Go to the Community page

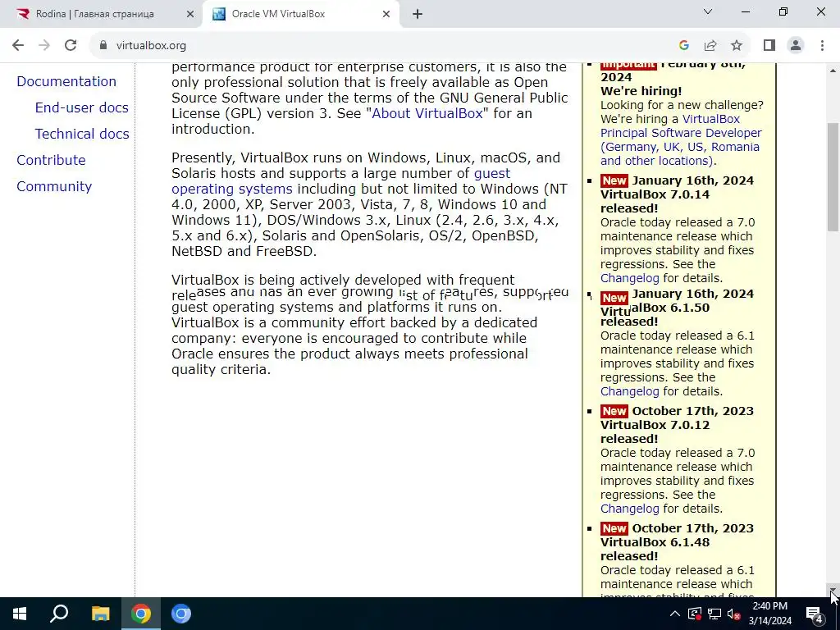click(54, 186)
